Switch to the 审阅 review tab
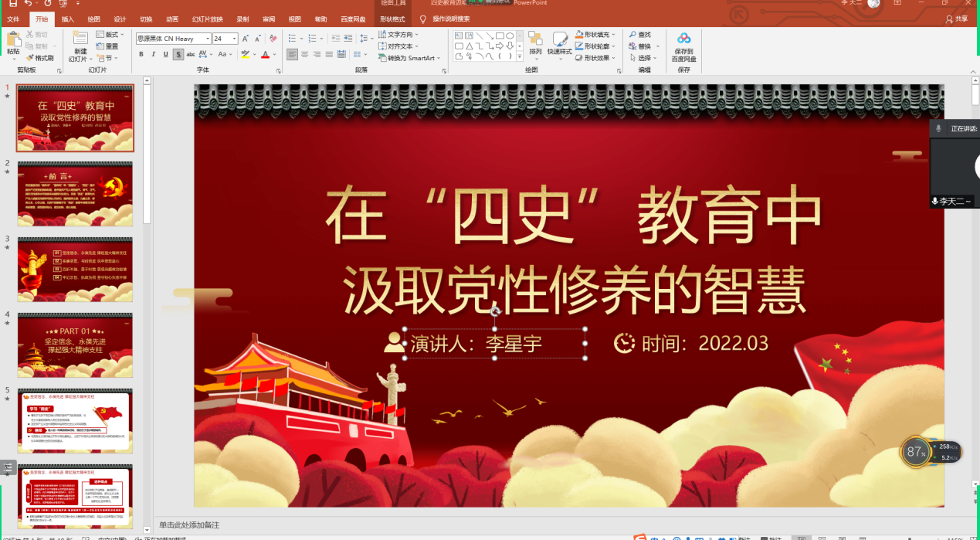Image resolution: width=980 pixels, height=540 pixels. coord(269,19)
